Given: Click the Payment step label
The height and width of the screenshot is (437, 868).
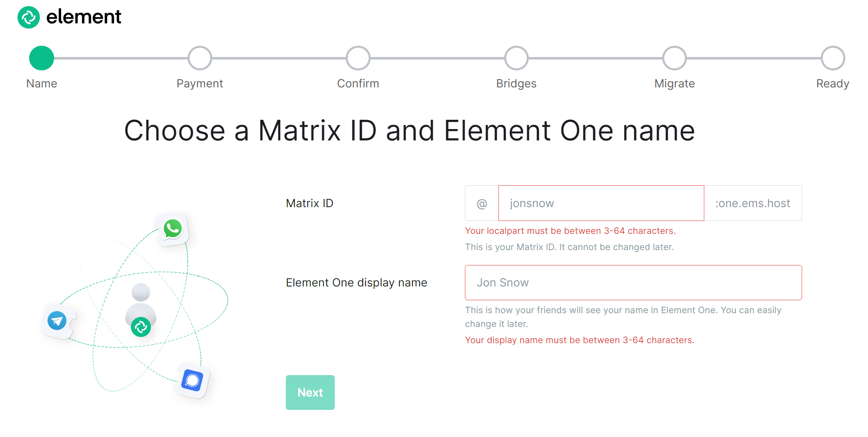Looking at the screenshot, I should pyautogui.click(x=200, y=84).
